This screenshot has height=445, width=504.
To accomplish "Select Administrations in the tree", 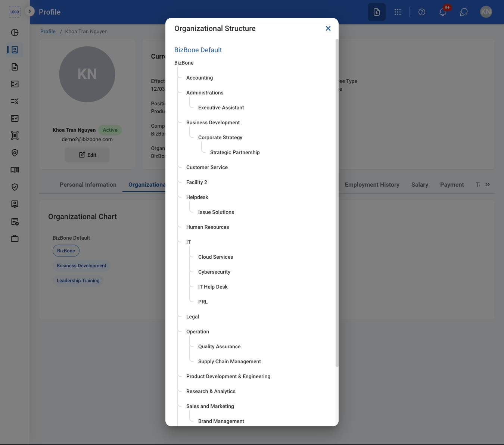I will (x=205, y=93).
